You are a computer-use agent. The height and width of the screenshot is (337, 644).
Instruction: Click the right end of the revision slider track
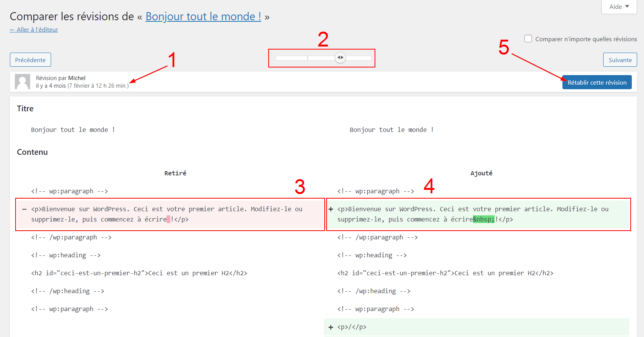370,58
